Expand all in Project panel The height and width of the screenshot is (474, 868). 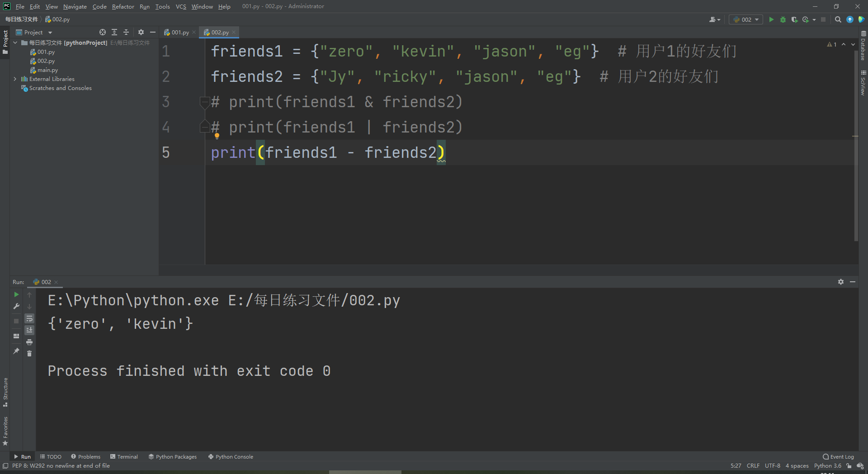coord(114,32)
